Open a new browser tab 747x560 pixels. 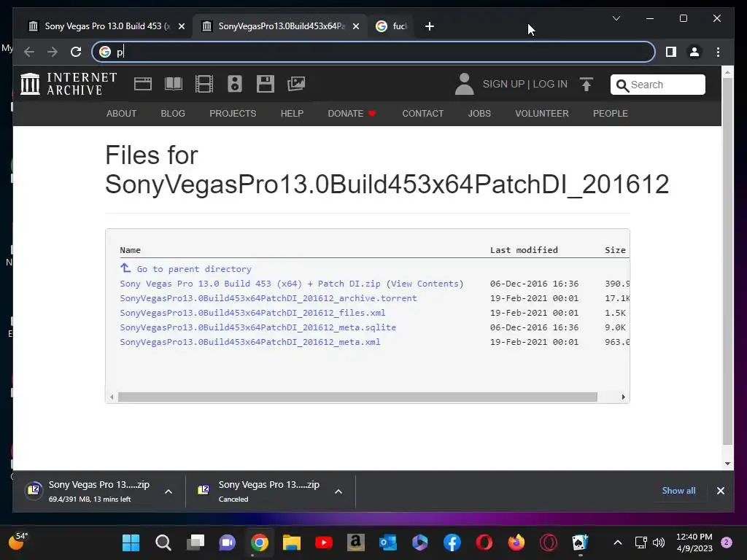[x=429, y=27]
